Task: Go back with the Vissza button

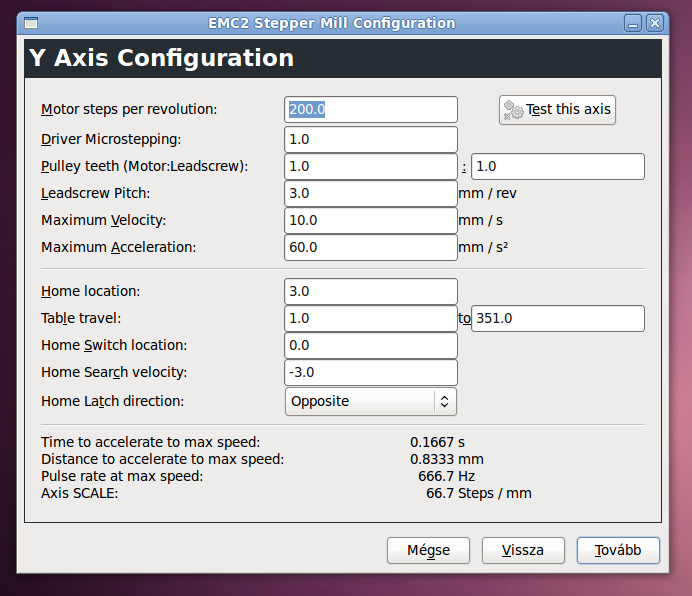Action: pyautogui.click(x=523, y=551)
